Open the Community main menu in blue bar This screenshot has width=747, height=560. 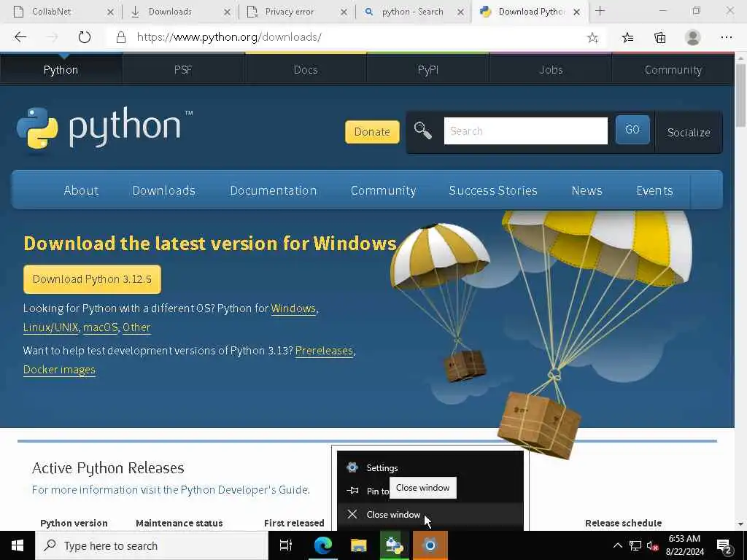click(x=384, y=190)
